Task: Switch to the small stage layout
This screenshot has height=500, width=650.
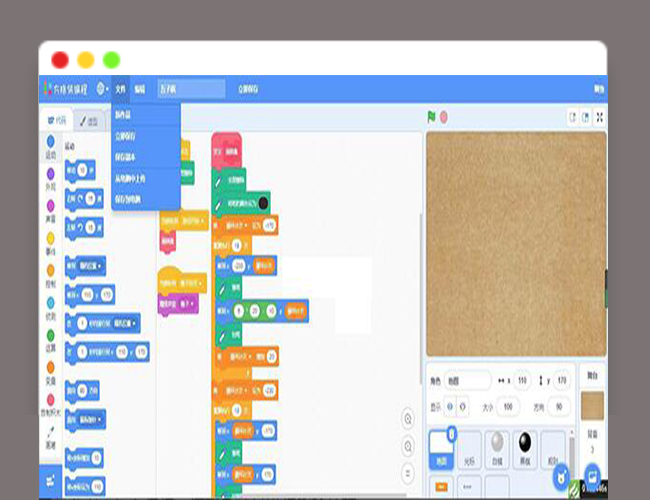Action: [x=573, y=117]
